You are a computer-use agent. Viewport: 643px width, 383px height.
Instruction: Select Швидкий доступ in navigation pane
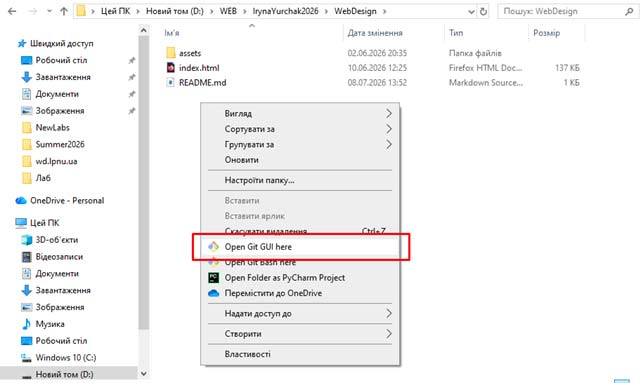(62, 43)
